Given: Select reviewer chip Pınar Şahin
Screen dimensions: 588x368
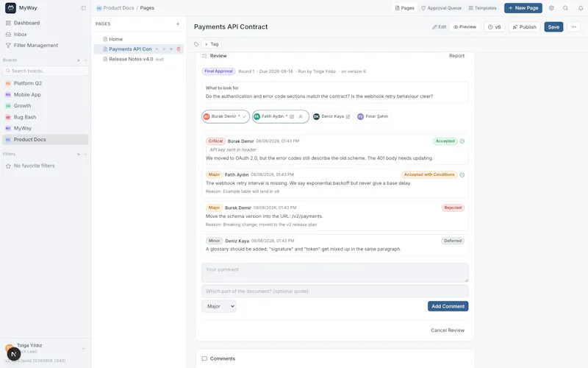Looking at the screenshot, I should [x=373, y=116].
